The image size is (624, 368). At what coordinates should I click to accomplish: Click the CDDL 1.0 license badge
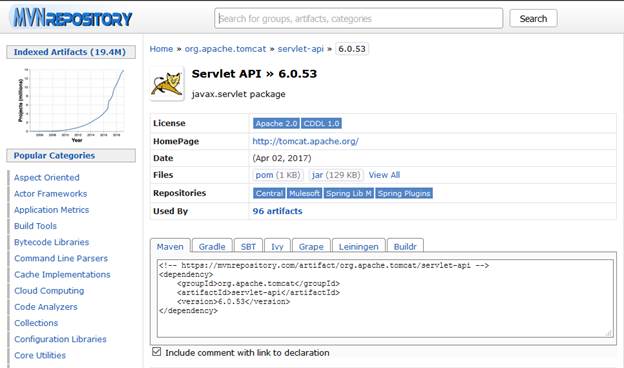[321, 123]
